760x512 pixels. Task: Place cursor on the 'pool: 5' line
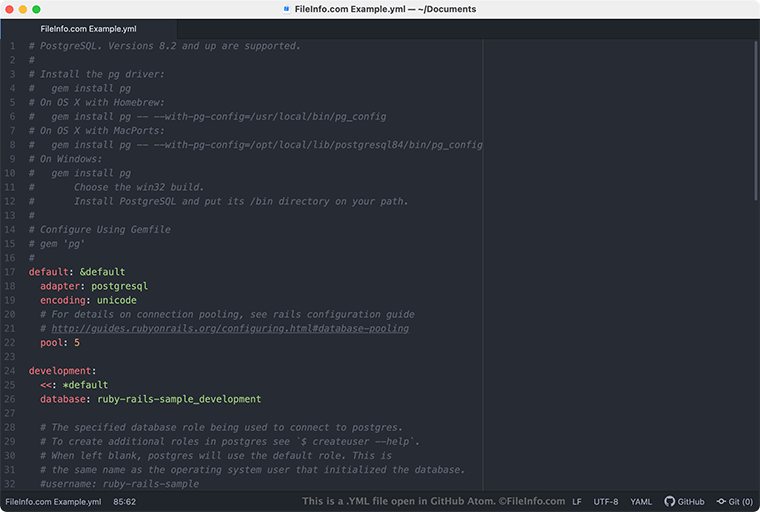[60, 342]
